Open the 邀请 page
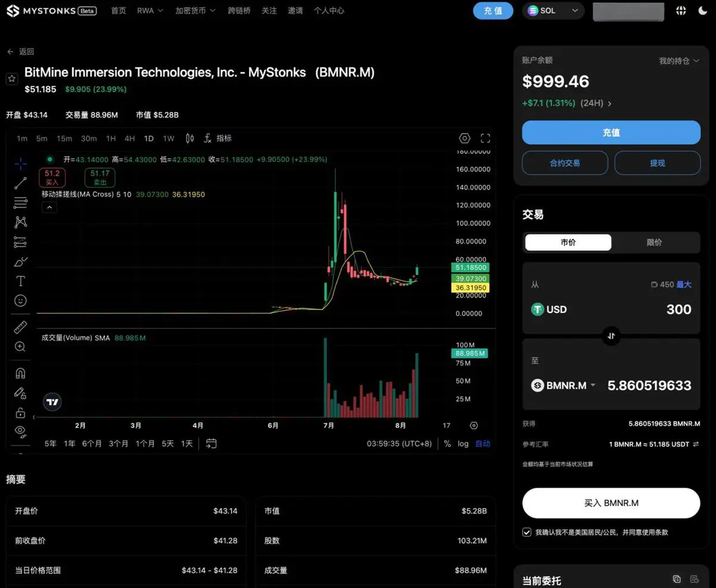The image size is (716, 588). click(x=295, y=11)
